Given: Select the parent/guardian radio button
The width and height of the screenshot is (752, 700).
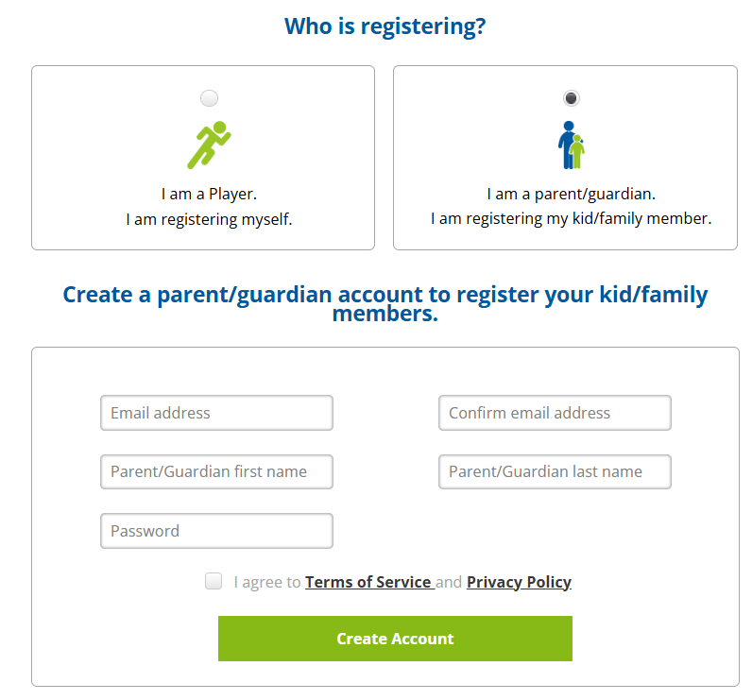Looking at the screenshot, I should (x=571, y=98).
